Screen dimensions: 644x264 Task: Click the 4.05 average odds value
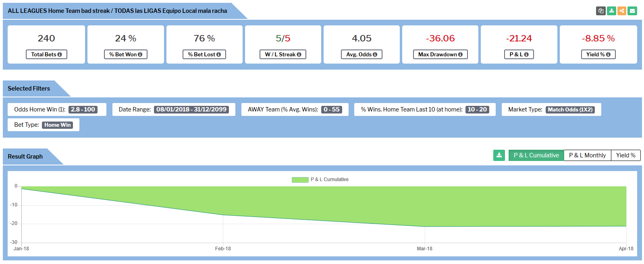coord(361,38)
